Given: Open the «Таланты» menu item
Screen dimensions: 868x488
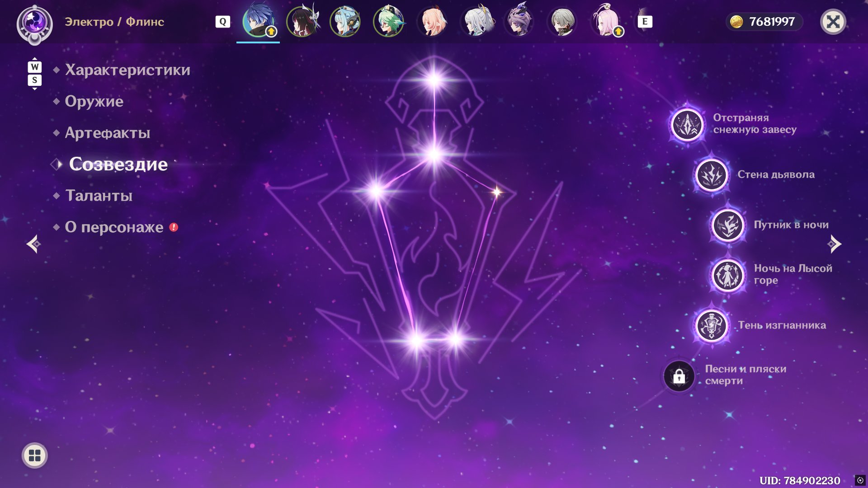Looking at the screenshot, I should point(99,196).
